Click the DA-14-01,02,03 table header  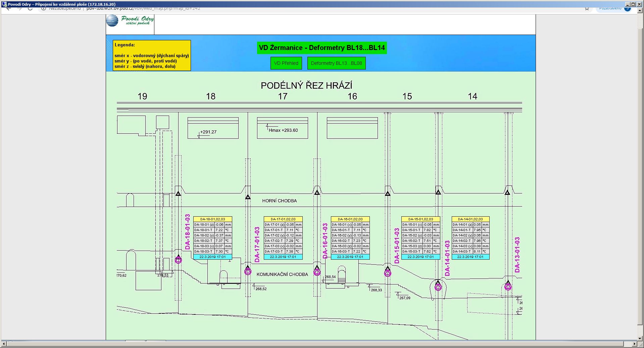coord(470,219)
